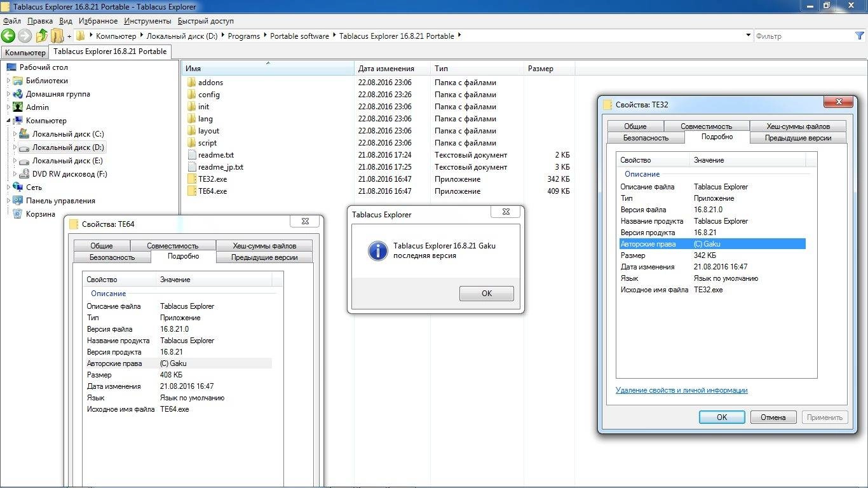Select the TE64.exe application icon
Image resolution: width=868 pixels, height=488 pixels.
[x=191, y=191]
